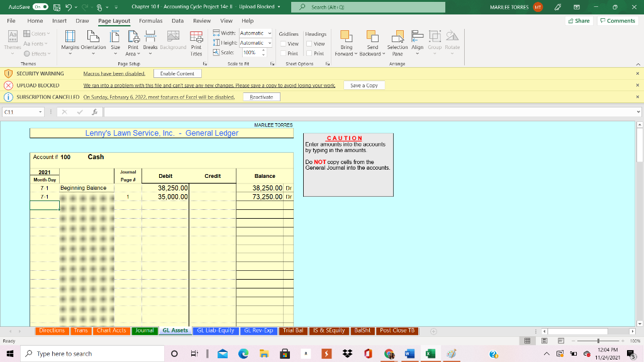Enable Print under Headings

coord(310,52)
